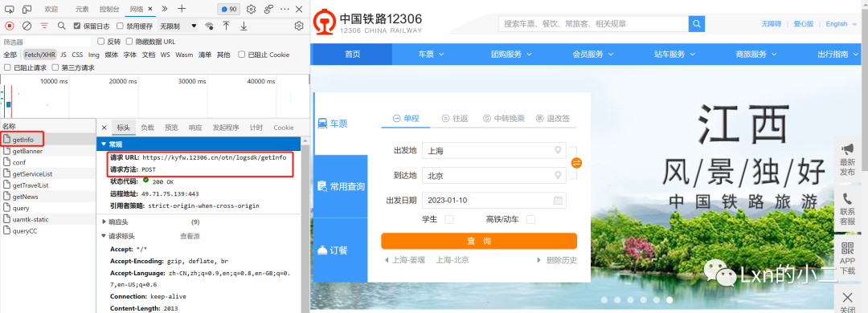
Task: Click the 筛选器 filter input field
Action: tap(47, 42)
